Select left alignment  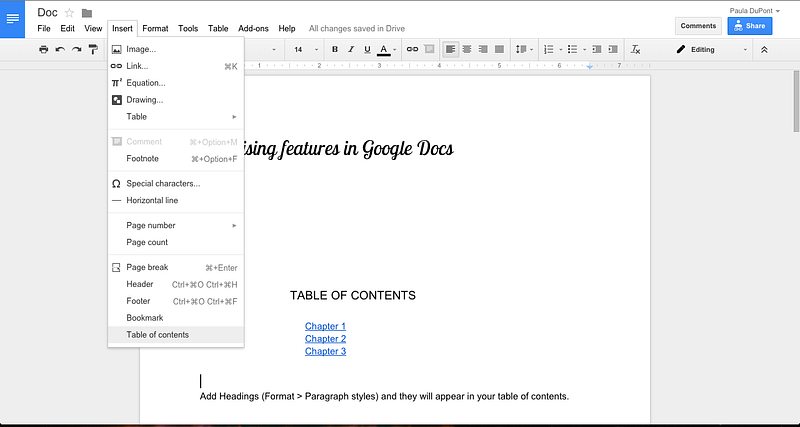(451, 49)
